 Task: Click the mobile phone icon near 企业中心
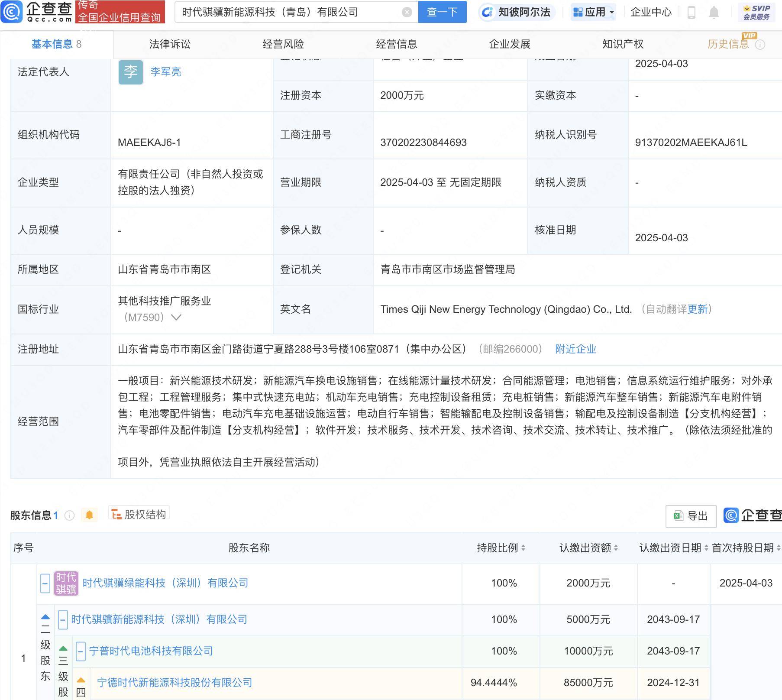691,13
